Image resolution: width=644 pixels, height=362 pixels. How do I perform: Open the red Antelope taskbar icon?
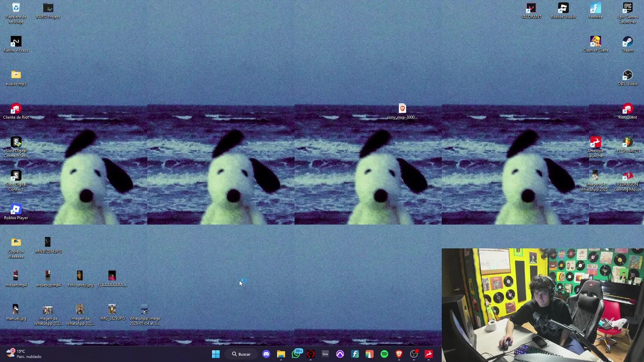[x=429, y=354]
